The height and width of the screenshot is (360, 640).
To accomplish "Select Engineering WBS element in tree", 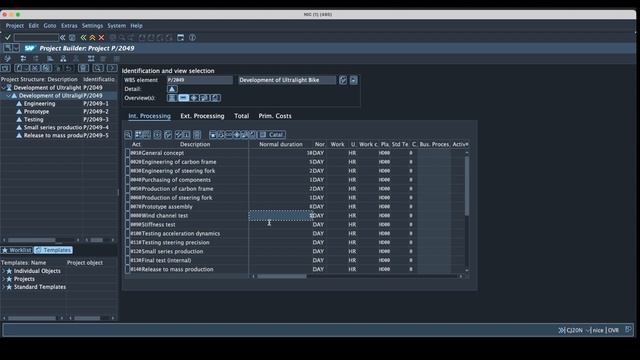I will tap(39, 104).
